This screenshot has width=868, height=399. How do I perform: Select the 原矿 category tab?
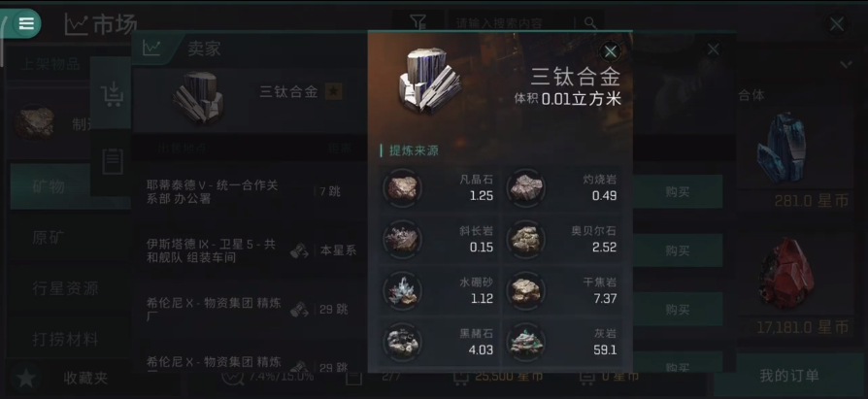[50, 238]
